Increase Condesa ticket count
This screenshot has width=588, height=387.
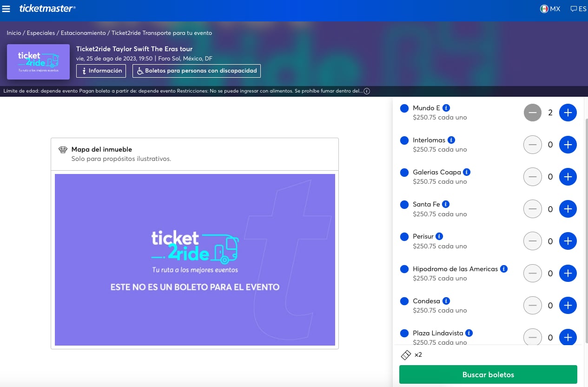[x=568, y=306]
